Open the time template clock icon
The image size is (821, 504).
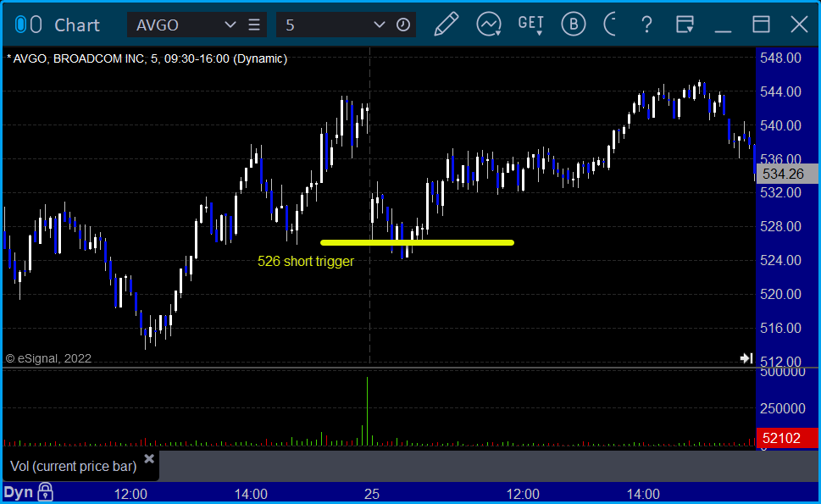403,25
